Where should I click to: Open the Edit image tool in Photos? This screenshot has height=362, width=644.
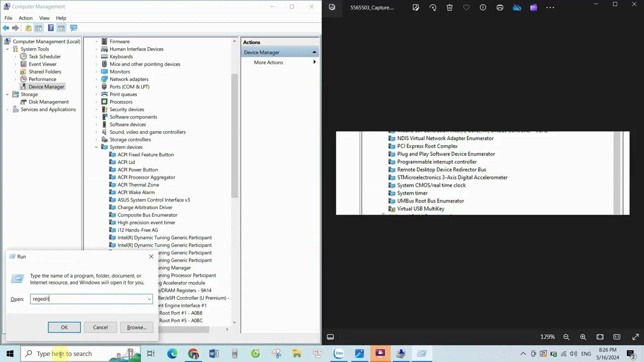[416, 8]
